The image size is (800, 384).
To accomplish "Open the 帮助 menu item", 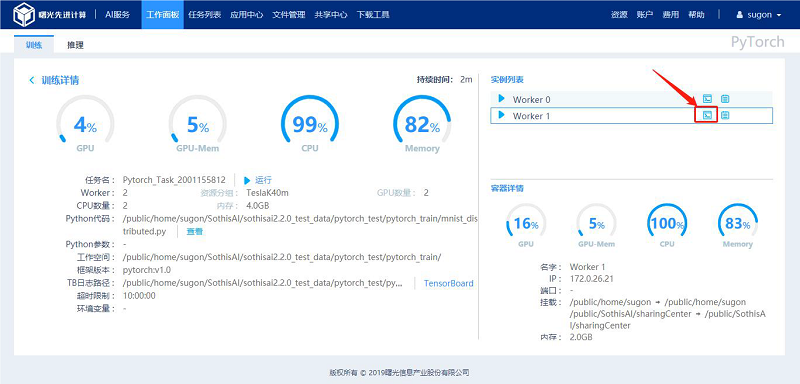I will tap(696, 15).
